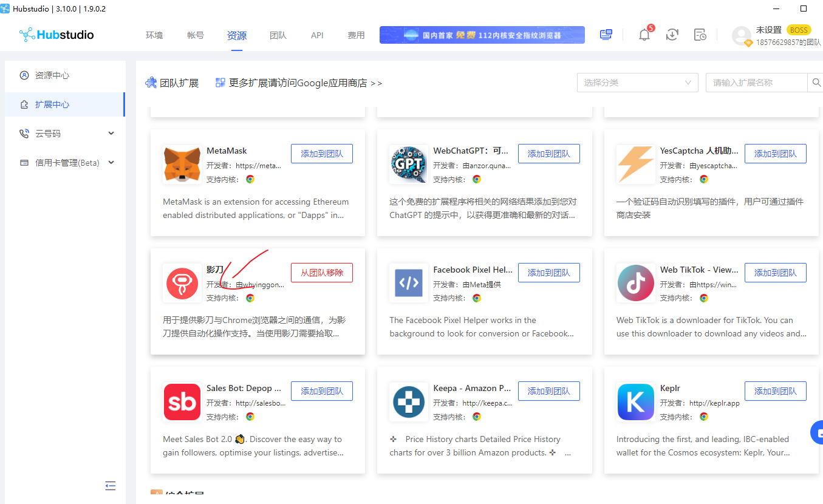Image resolution: width=823 pixels, height=504 pixels.
Task: Click the 'Keepa - Amazon P...' title
Action: coord(473,388)
